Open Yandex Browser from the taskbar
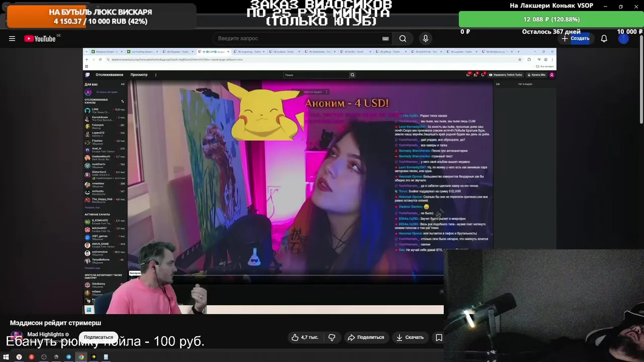 [19, 357]
